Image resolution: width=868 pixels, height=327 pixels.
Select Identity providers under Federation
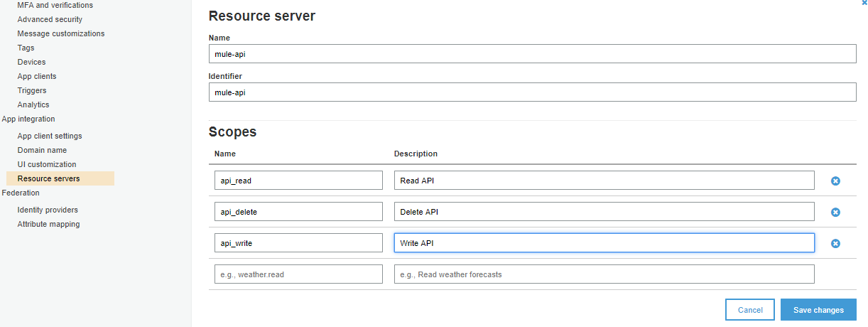[x=48, y=210]
